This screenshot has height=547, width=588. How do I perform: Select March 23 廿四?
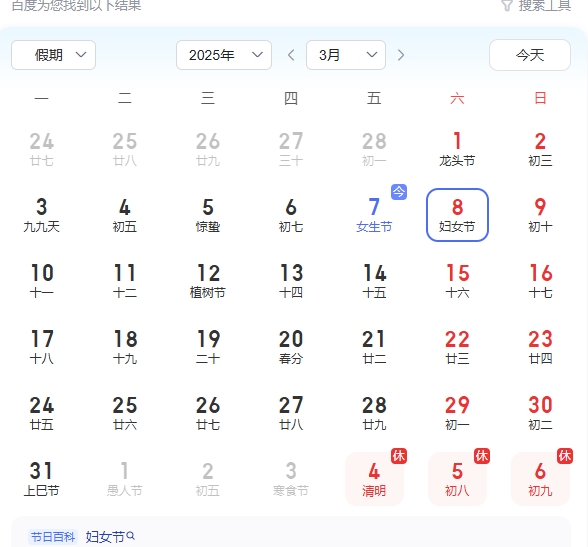click(x=540, y=347)
